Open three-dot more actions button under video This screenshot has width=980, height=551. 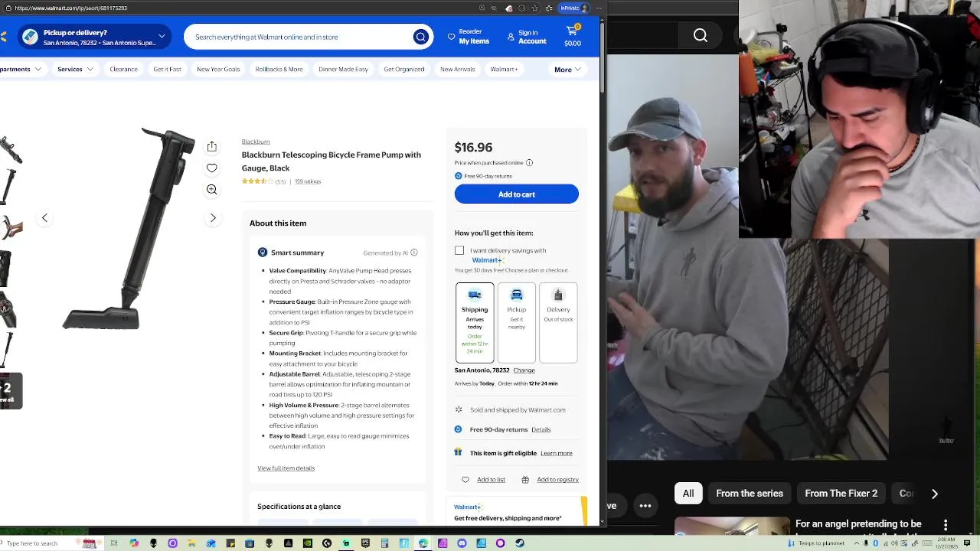click(x=645, y=506)
